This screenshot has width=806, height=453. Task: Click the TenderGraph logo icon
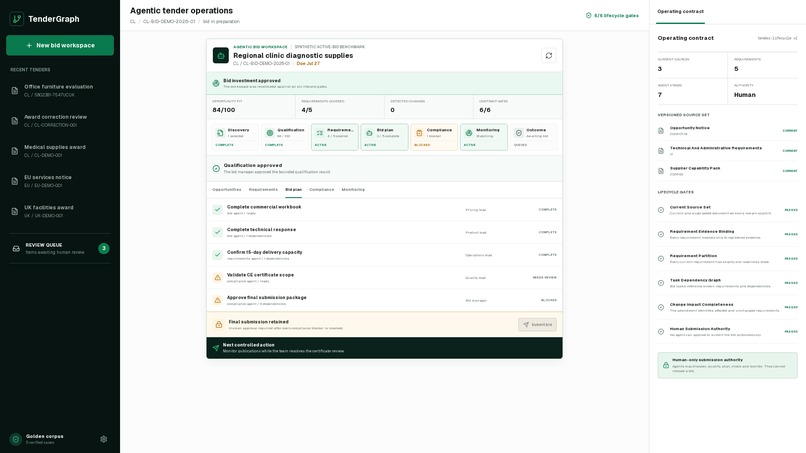coord(16,19)
